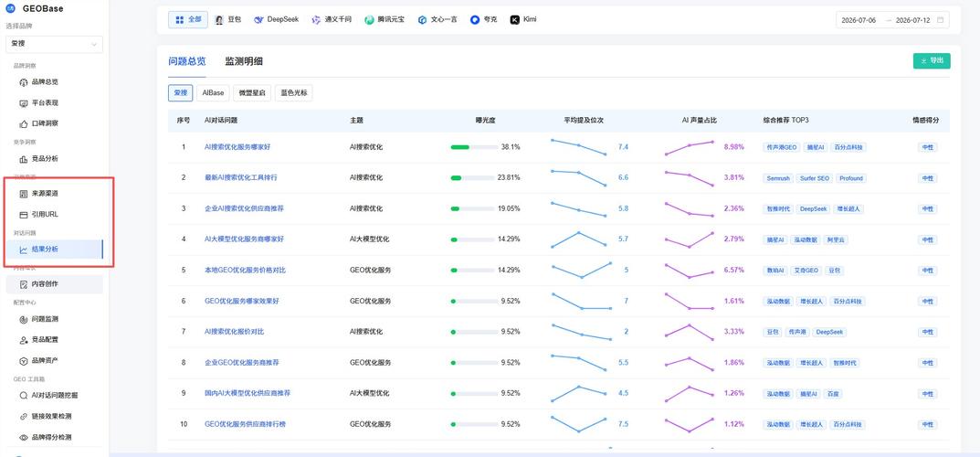Click the 曝光度 column header
The image size is (980, 457).
click(485, 120)
